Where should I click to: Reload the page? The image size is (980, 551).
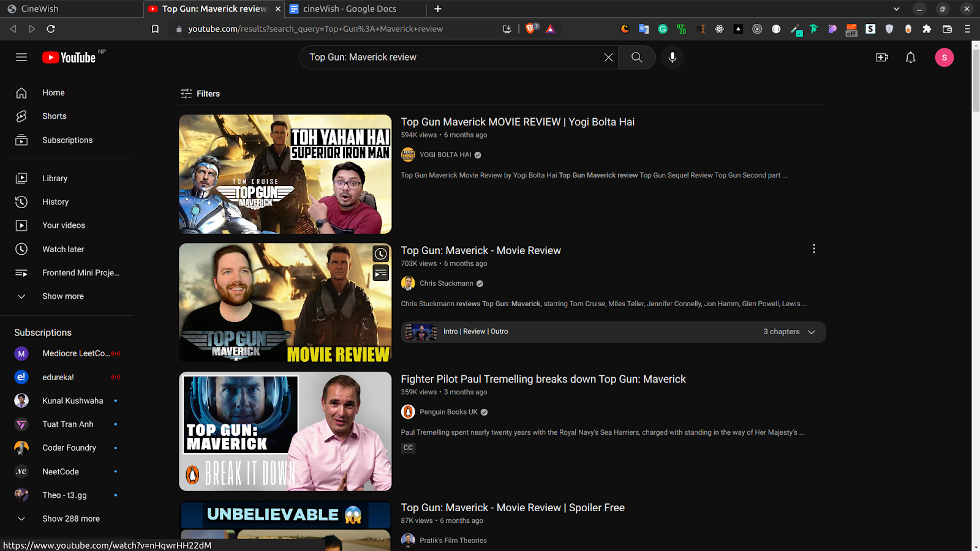pyautogui.click(x=51, y=29)
